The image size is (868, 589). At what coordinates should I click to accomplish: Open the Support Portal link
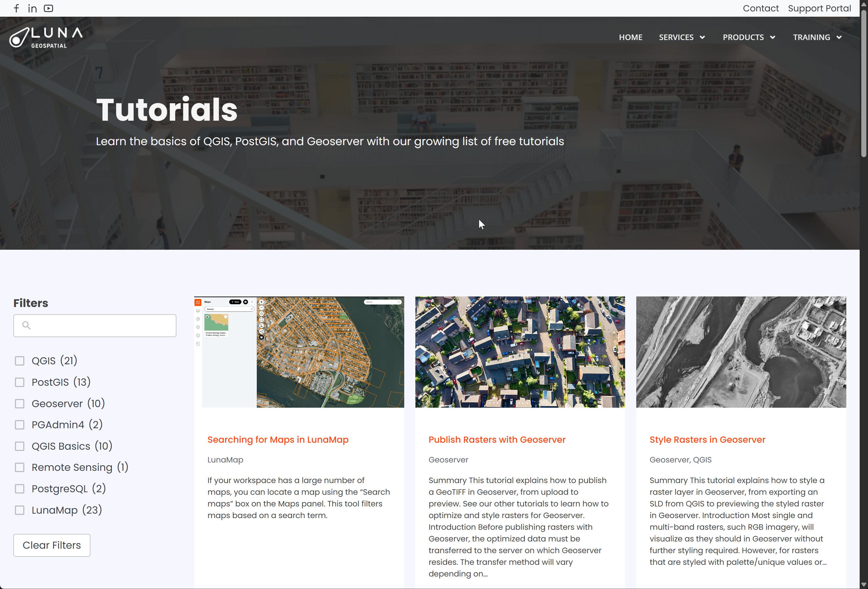point(819,8)
